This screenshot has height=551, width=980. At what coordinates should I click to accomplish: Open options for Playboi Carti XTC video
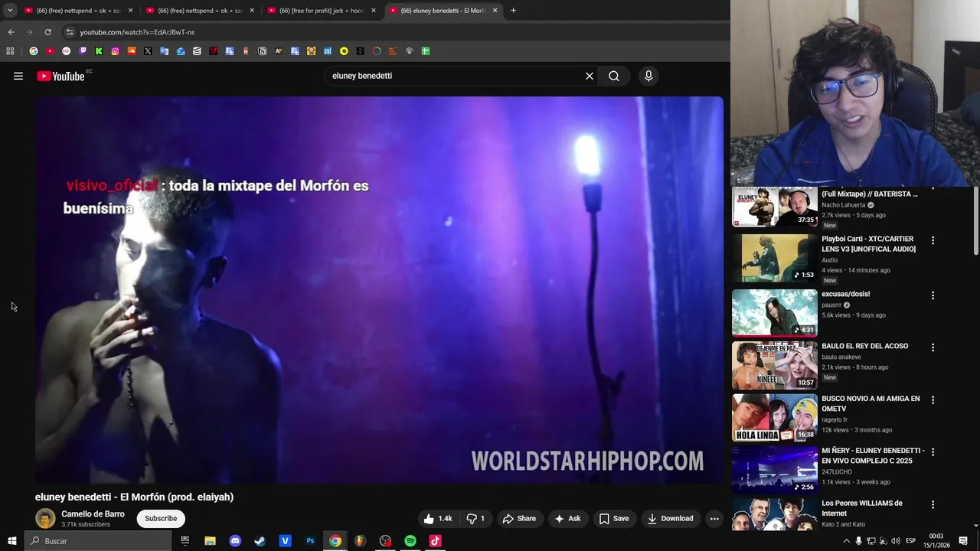tap(933, 240)
